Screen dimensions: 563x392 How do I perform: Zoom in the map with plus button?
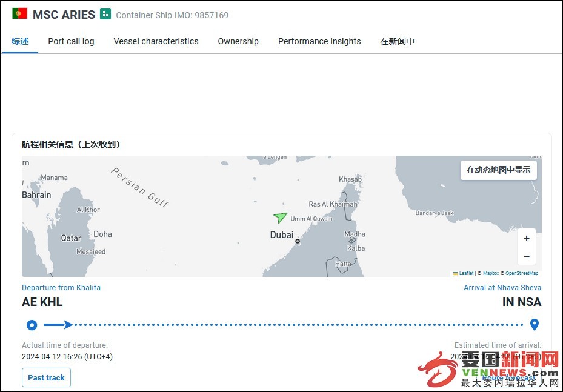coord(527,238)
